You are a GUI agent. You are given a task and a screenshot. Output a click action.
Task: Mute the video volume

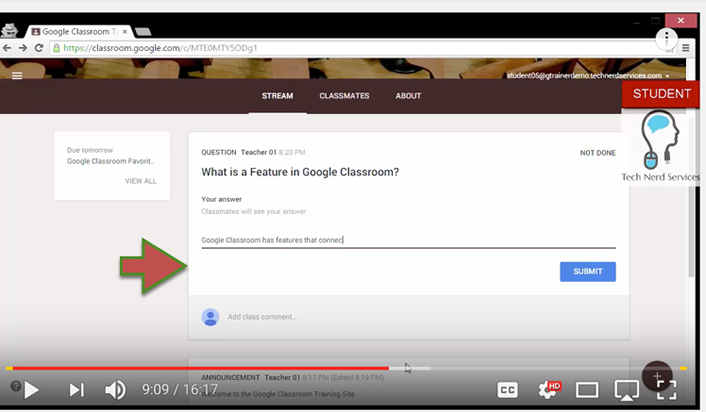pos(115,390)
